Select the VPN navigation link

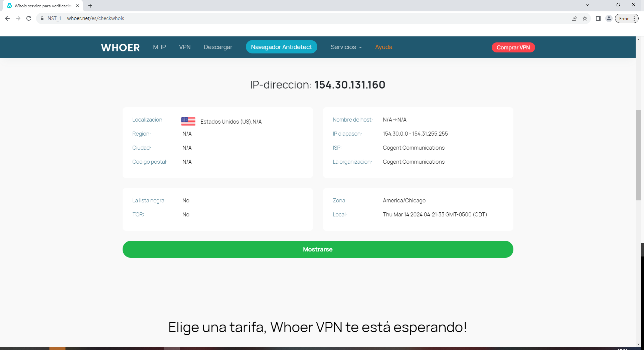(185, 47)
